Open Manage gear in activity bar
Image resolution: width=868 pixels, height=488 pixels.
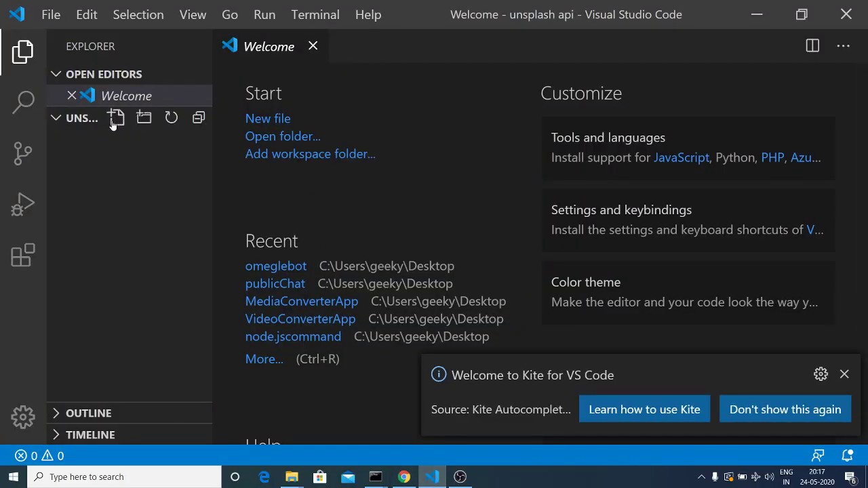tap(23, 417)
